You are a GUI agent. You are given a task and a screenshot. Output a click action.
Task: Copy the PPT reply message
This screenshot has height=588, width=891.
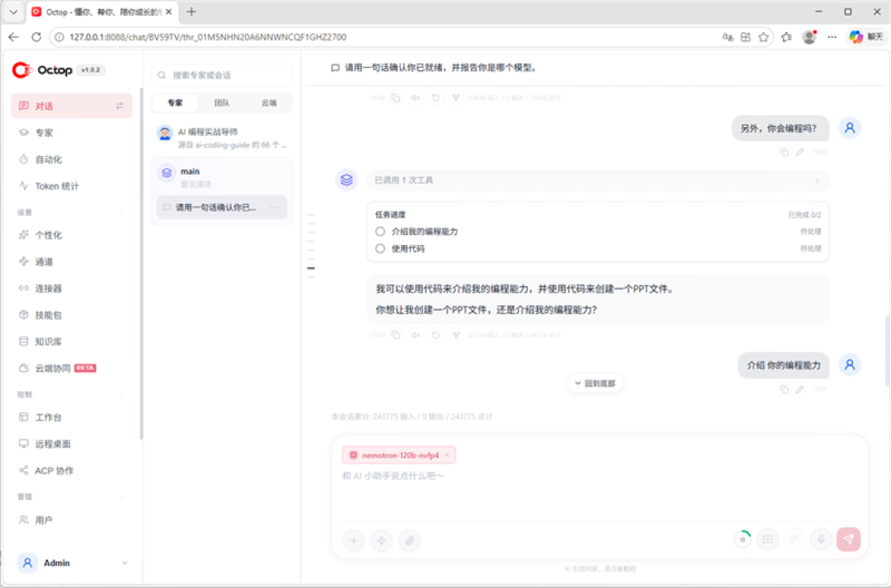pyautogui.click(x=395, y=335)
